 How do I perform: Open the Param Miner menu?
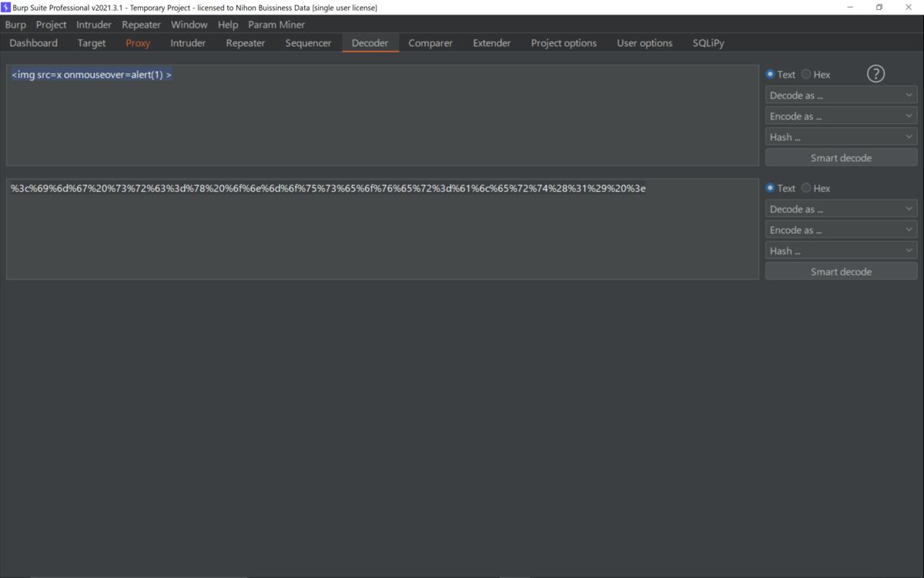coord(276,25)
